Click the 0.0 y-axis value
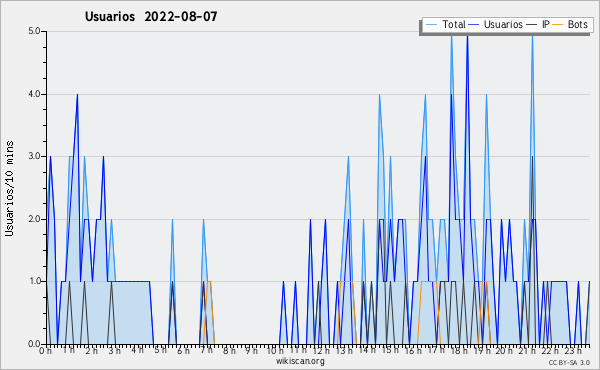This screenshot has height=370, width=600. [34, 344]
